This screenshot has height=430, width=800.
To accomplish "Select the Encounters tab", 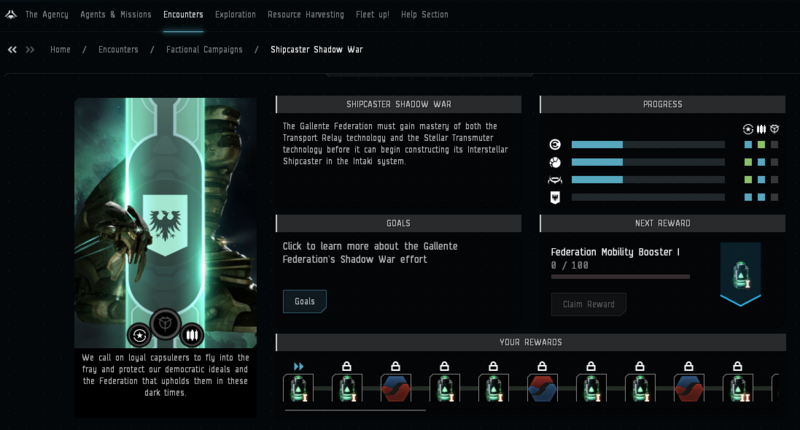I will point(183,15).
